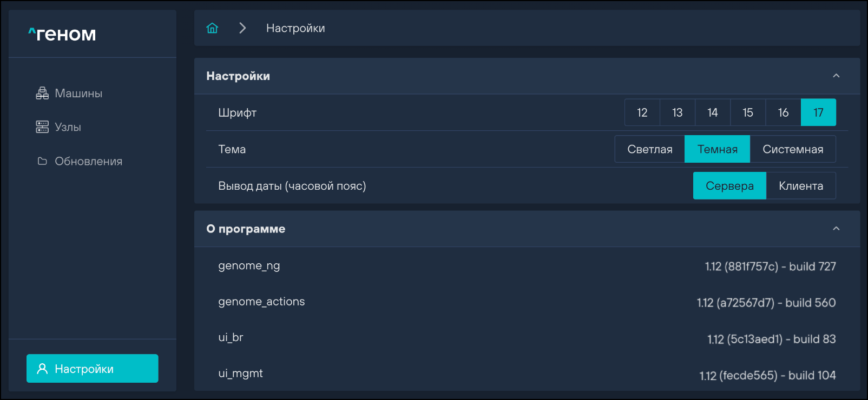Click the Машины sidebar icon
Screen dimensions: 868x400
(42, 94)
